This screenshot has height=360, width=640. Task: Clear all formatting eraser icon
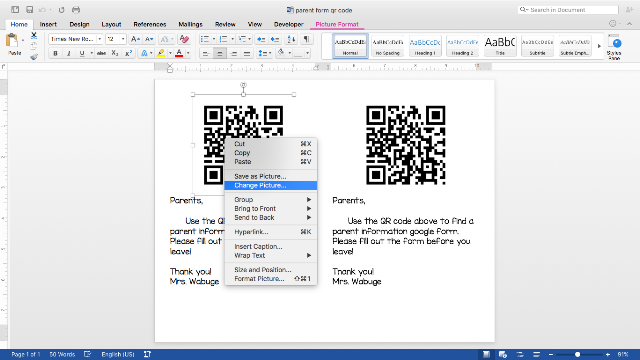(x=184, y=39)
